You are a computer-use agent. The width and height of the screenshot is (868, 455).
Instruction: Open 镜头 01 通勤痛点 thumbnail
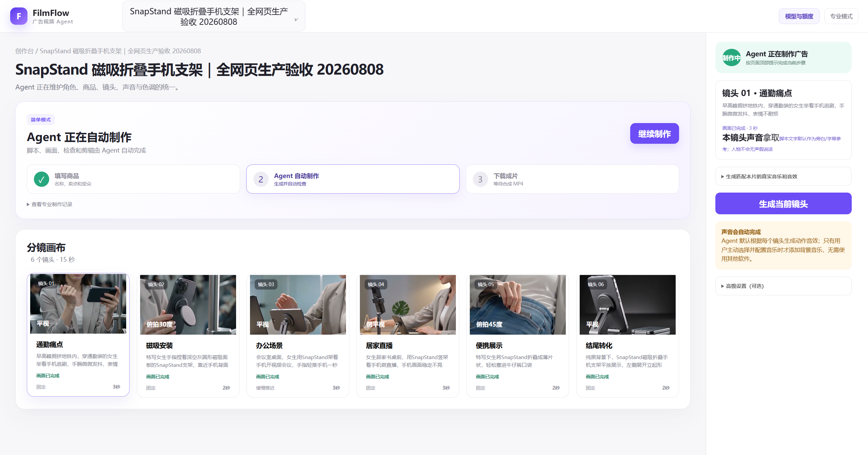[78, 304]
